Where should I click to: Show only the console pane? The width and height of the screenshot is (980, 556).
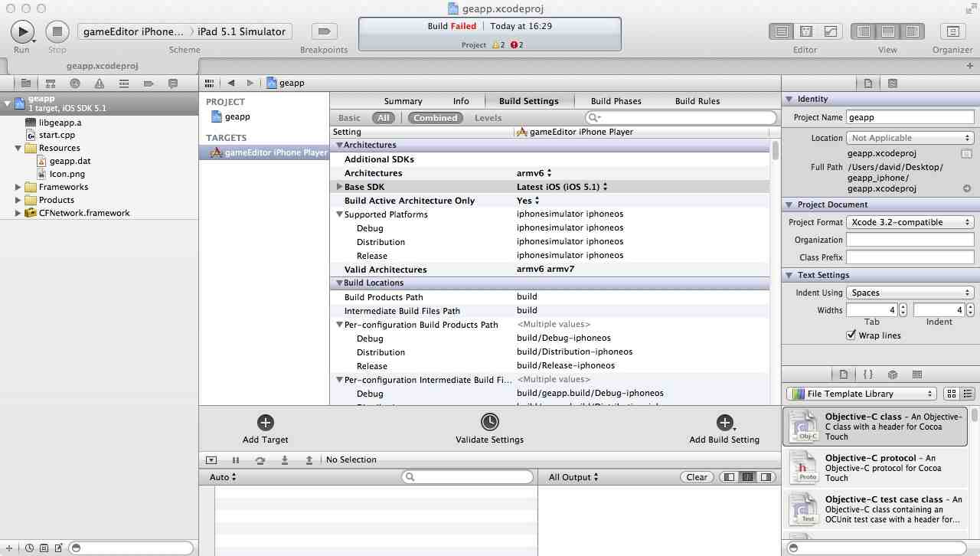(x=766, y=477)
